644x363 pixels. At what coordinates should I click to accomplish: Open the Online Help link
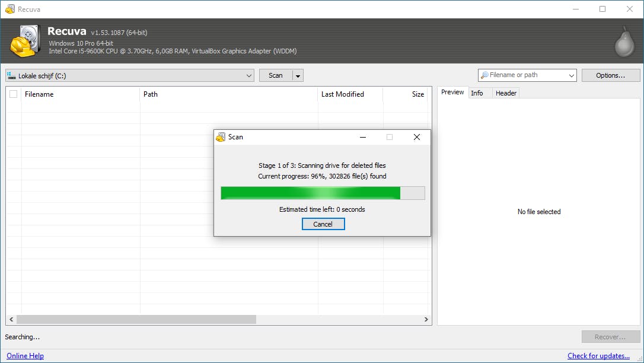pyautogui.click(x=25, y=356)
